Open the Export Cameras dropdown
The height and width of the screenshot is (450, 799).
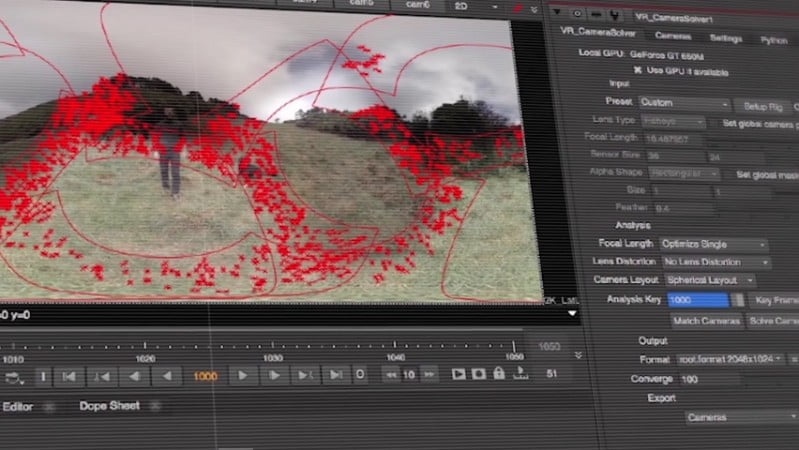coord(741,418)
